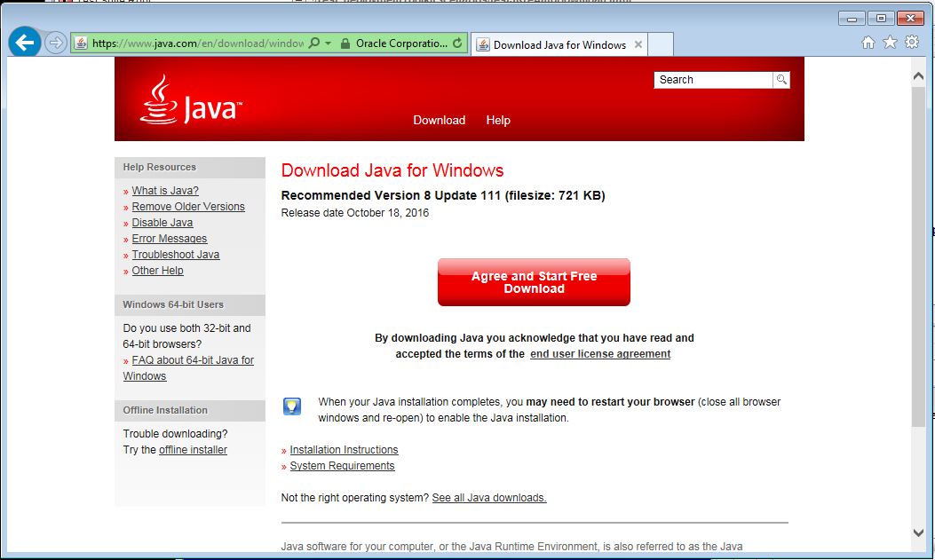
Task: Click the Java logo in the header
Action: (x=191, y=101)
